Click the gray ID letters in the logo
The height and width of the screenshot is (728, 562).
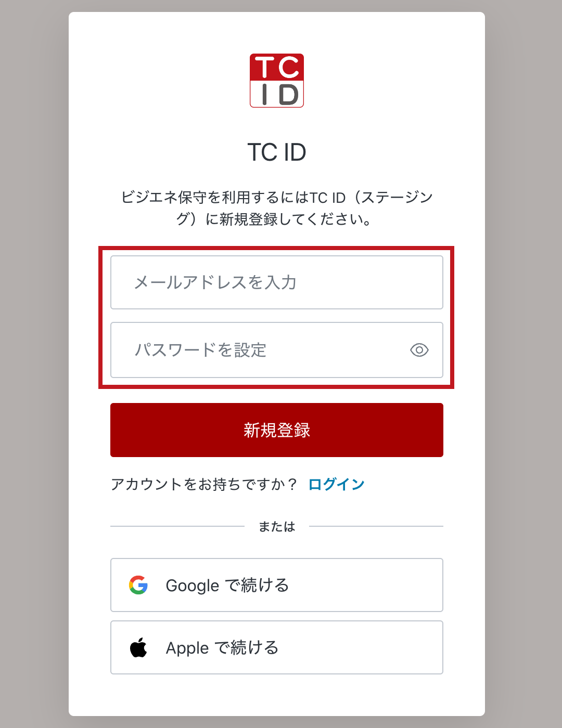click(x=280, y=95)
